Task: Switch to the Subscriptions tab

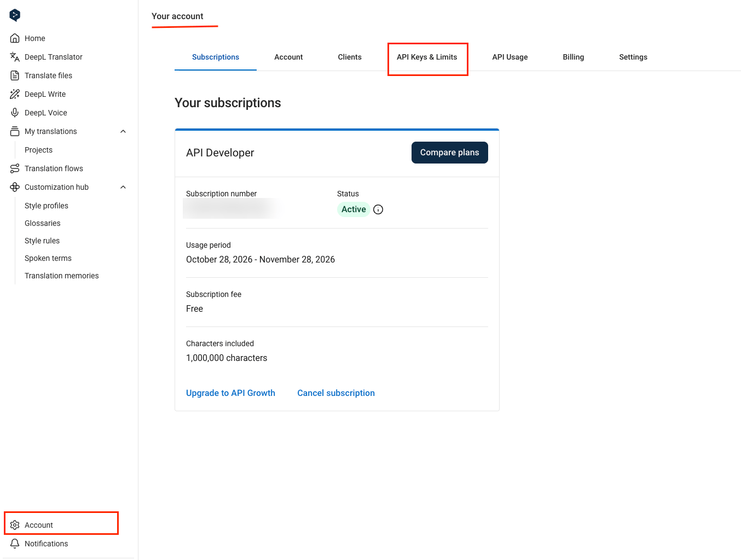Action: click(216, 57)
